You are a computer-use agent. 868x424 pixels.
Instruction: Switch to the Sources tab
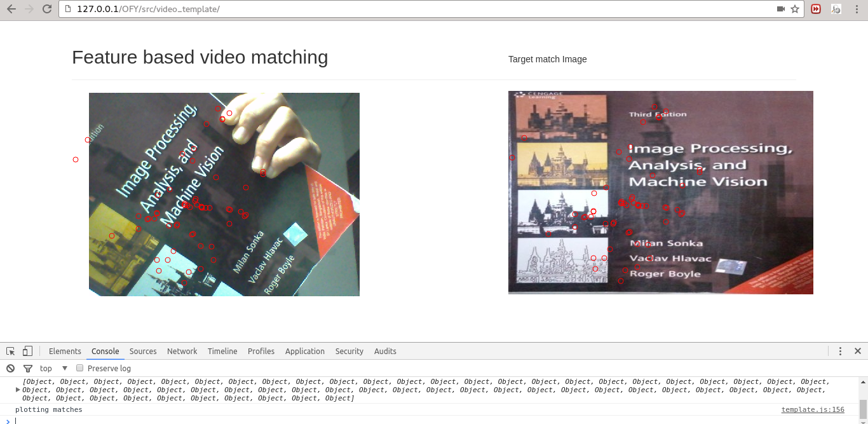pos(143,351)
